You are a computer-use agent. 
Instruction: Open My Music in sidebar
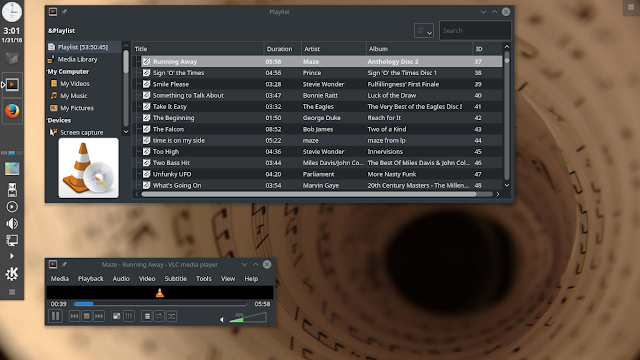tap(73, 96)
